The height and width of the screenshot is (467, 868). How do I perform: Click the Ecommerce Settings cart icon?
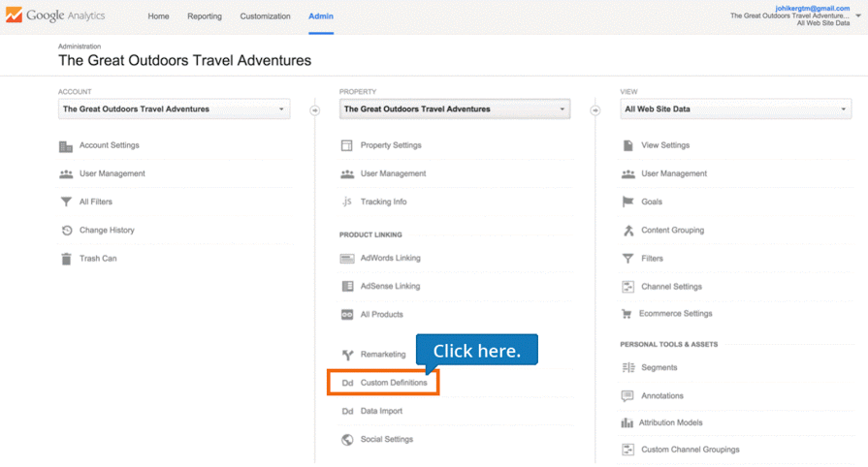[x=627, y=314]
